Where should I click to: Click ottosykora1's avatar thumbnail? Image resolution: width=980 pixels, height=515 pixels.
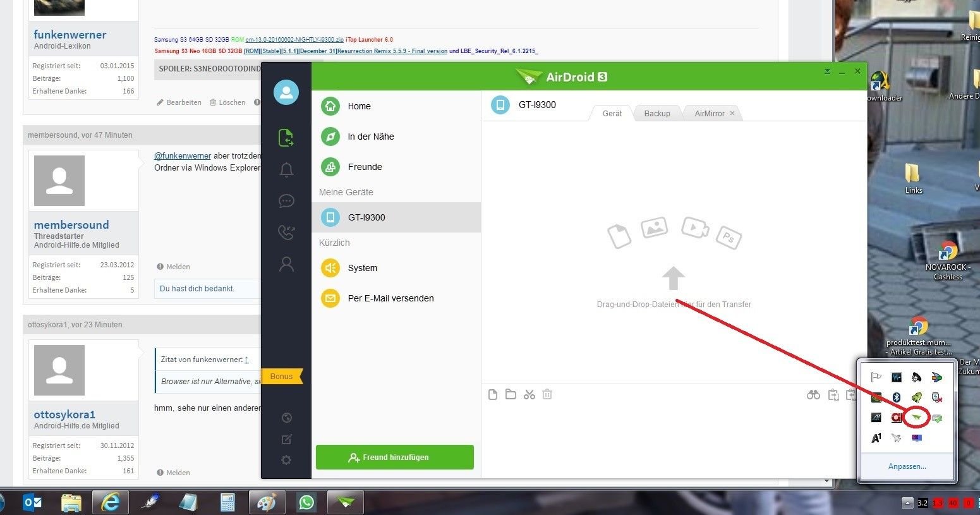(x=59, y=370)
